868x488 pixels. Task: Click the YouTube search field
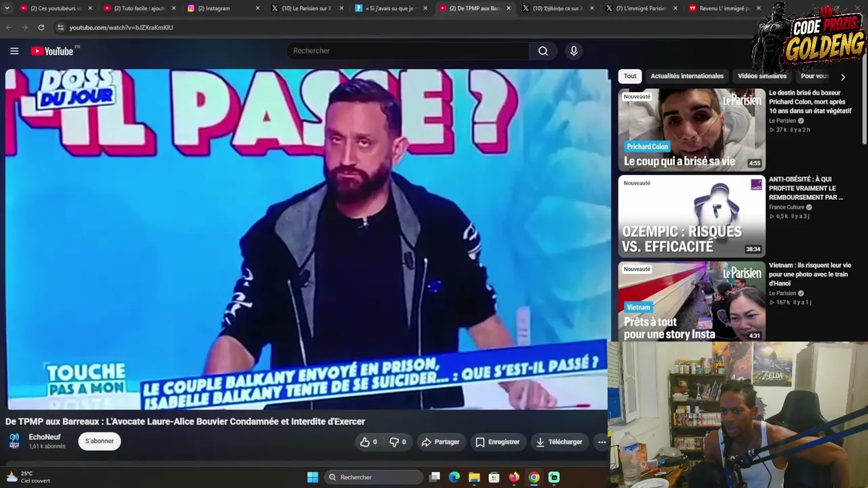coord(409,51)
